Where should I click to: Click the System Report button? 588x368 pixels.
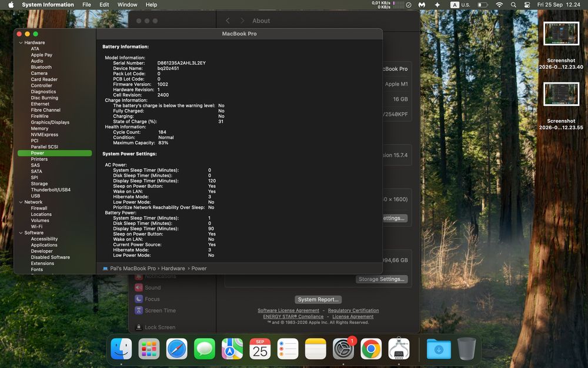(318, 299)
